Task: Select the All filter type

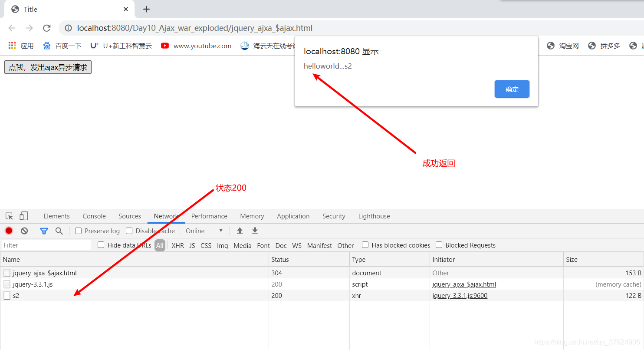Action: 160,245
